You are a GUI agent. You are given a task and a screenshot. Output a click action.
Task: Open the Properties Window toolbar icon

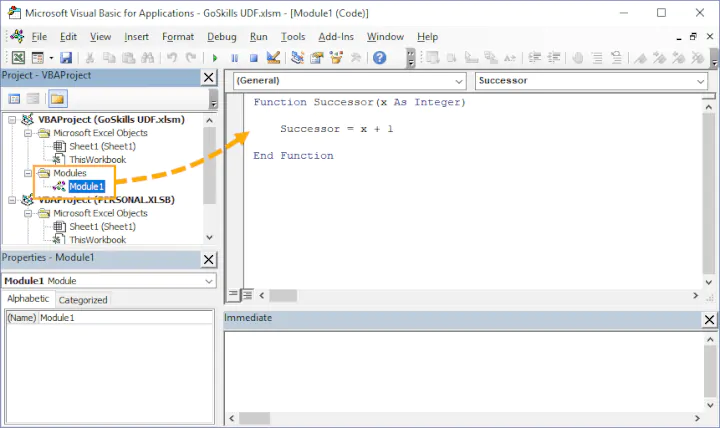click(x=317, y=58)
